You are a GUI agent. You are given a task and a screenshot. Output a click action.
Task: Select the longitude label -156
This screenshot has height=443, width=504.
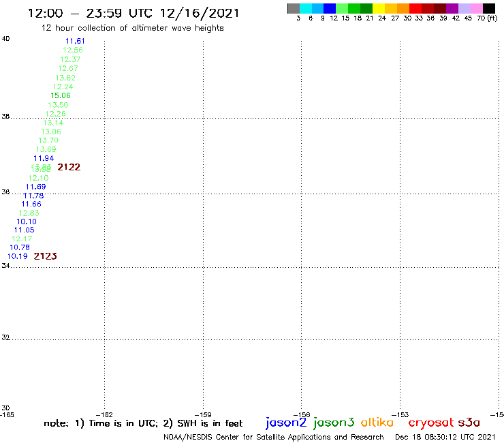point(302,414)
